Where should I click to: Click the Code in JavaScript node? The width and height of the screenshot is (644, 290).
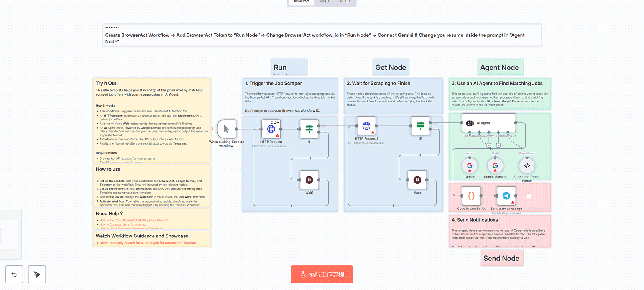[471, 196]
